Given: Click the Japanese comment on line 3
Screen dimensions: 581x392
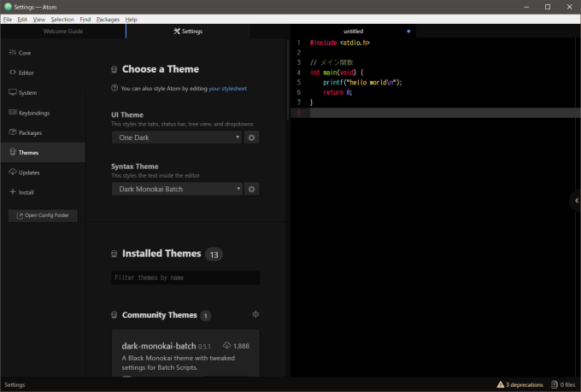Looking at the screenshot, I should pyautogui.click(x=332, y=62).
